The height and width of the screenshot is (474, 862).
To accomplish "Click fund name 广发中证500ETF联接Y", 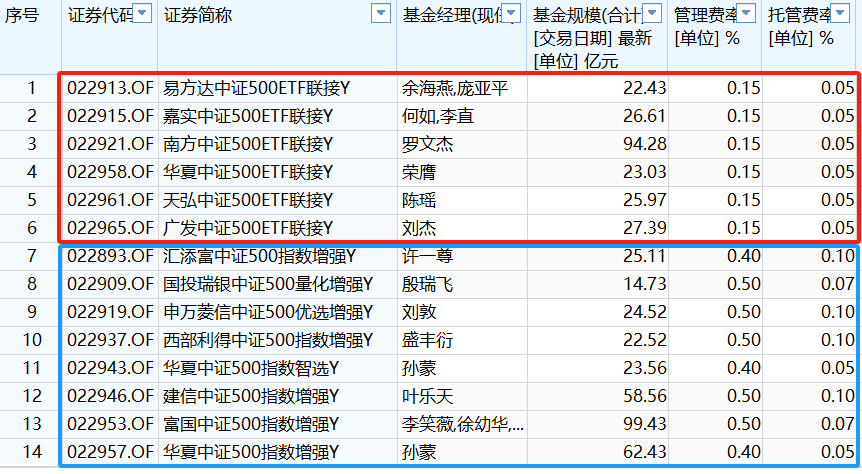I will (248, 228).
